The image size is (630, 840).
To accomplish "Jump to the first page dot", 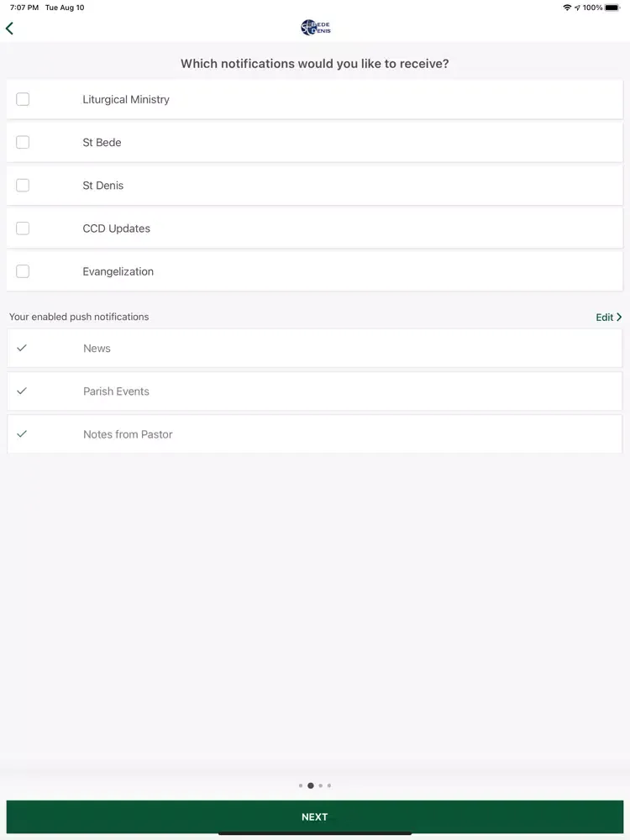I will pyautogui.click(x=301, y=785).
